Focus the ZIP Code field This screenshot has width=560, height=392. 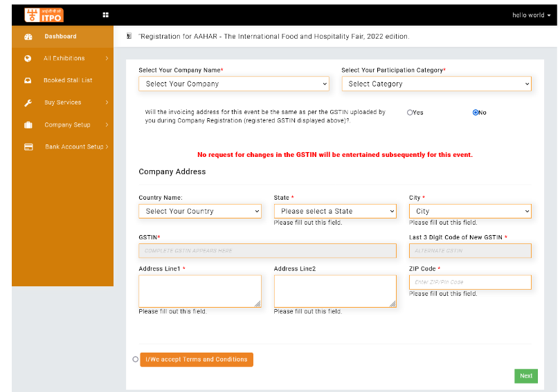[470, 282]
